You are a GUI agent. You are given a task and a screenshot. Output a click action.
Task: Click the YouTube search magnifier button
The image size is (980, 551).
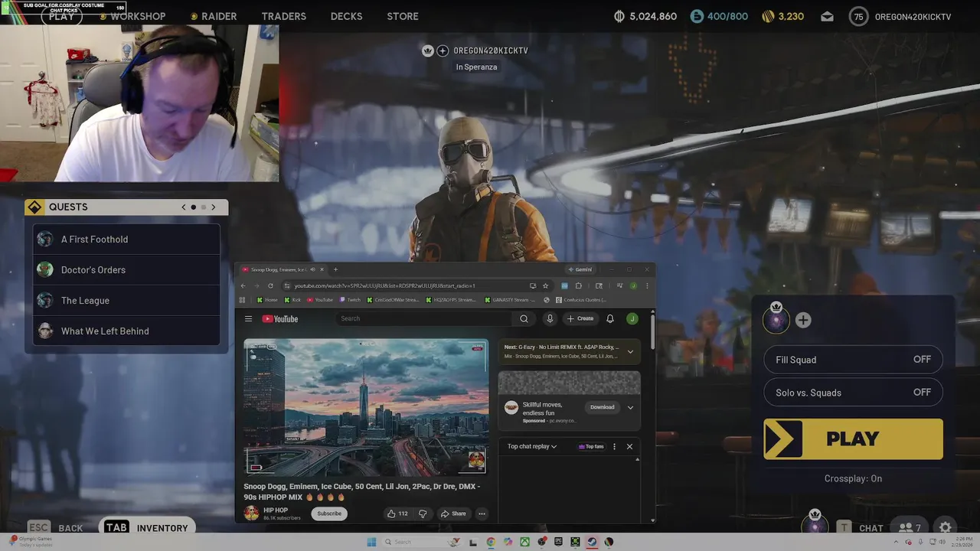tap(524, 319)
